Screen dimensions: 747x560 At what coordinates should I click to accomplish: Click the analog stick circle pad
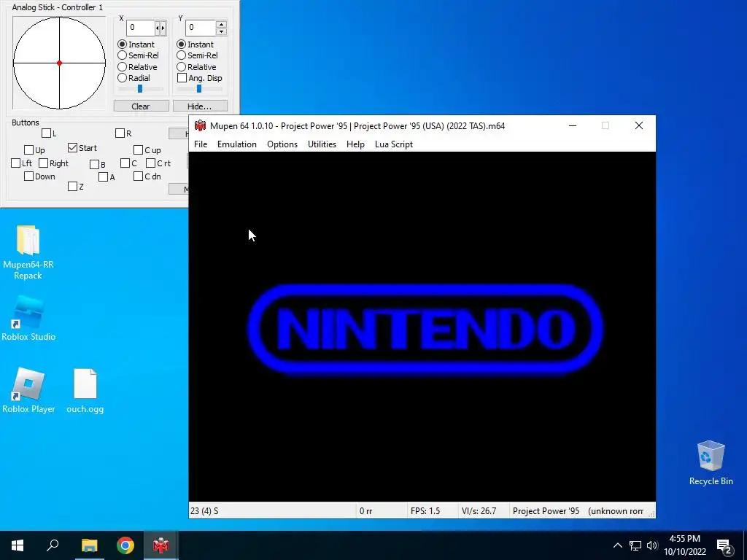click(59, 63)
